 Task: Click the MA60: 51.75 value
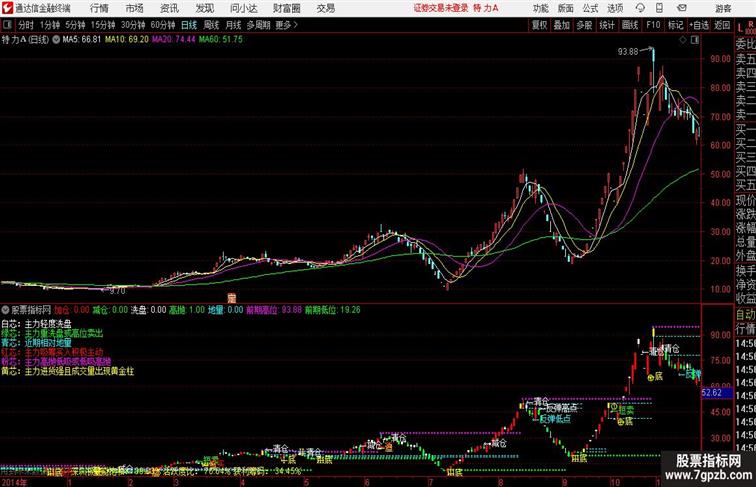221,40
